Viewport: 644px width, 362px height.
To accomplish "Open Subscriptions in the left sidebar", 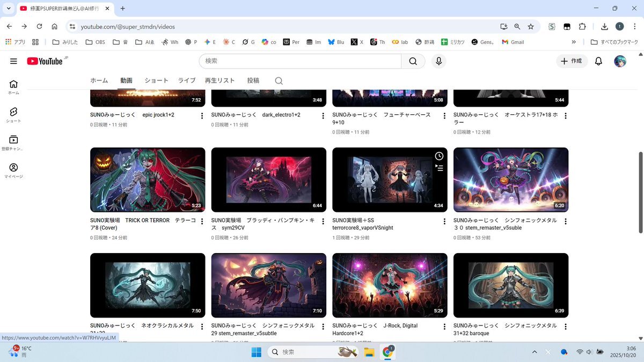I will pyautogui.click(x=13, y=143).
